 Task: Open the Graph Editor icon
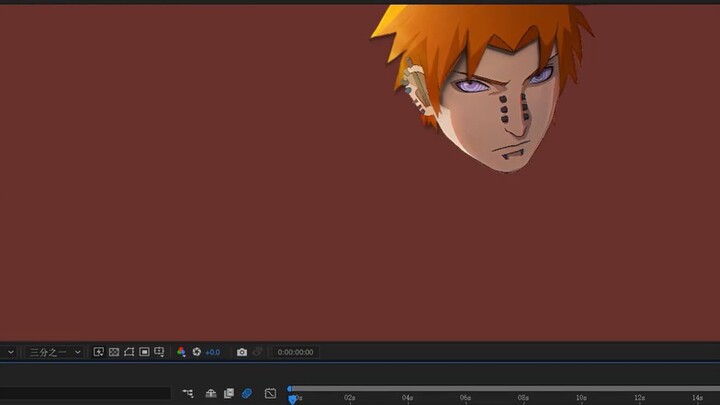click(x=270, y=393)
